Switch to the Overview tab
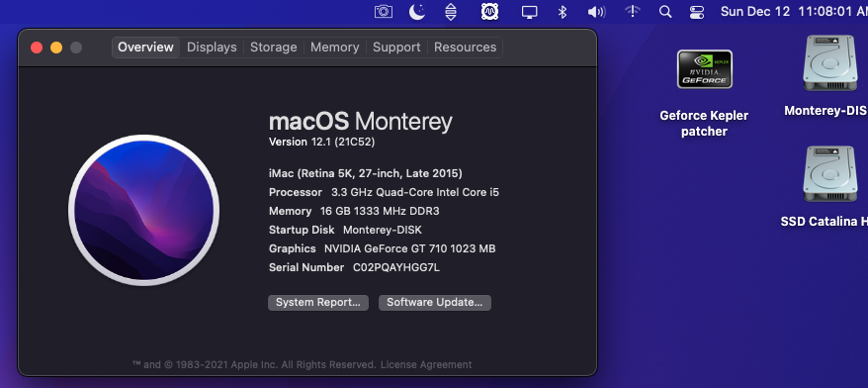 (145, 48)
